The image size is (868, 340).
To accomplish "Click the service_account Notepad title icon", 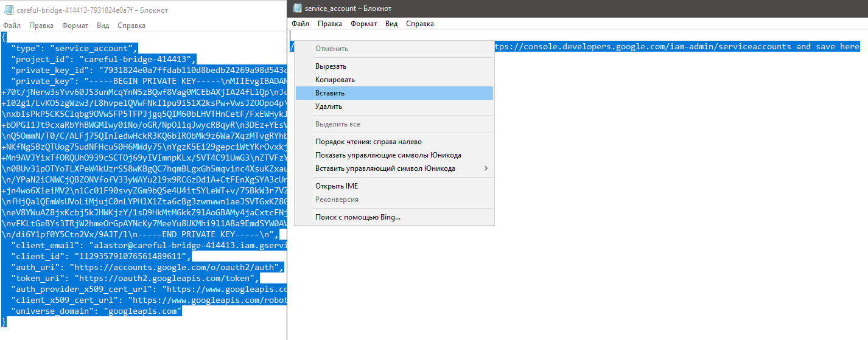I will point(296,8).
